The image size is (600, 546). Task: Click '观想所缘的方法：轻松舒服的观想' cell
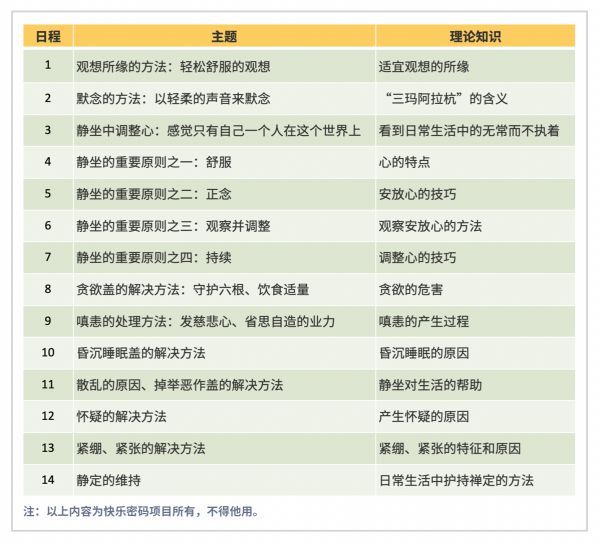(x=224, y=66)
